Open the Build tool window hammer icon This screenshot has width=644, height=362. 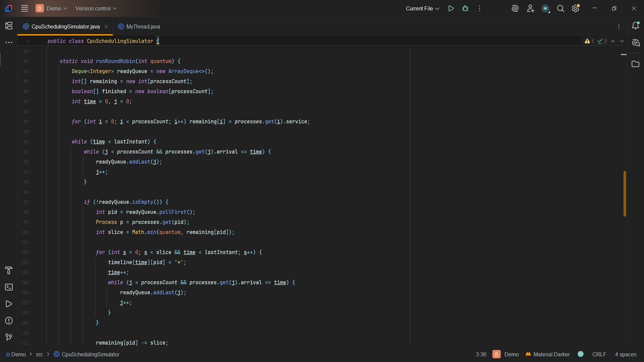click(9, 270)
